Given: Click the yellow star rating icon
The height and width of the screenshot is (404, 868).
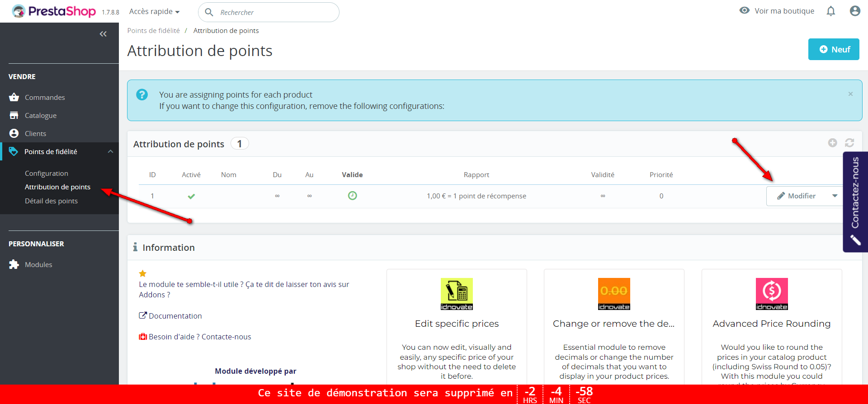Looking at the screenshot, I should 143,273.
